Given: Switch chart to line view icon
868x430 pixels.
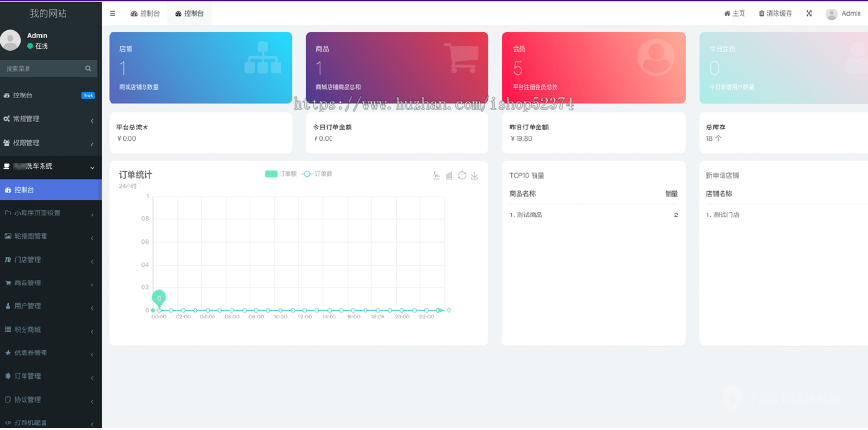Looking at the screenshot, I should [x=435, y=175].
